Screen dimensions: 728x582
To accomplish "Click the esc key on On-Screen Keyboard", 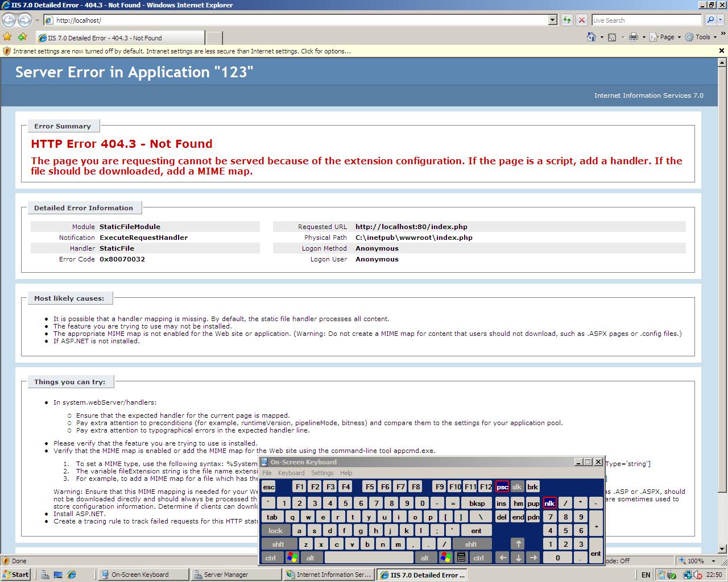I will pos(268,487).
